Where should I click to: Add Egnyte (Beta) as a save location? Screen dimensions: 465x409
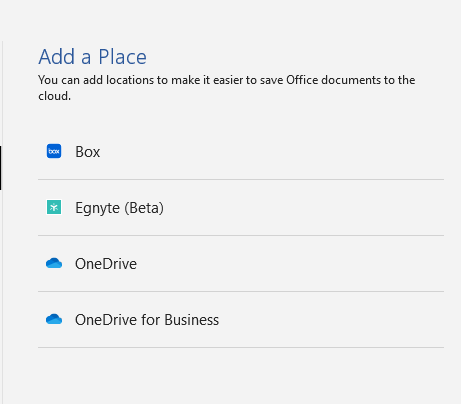tap(241, 209)
